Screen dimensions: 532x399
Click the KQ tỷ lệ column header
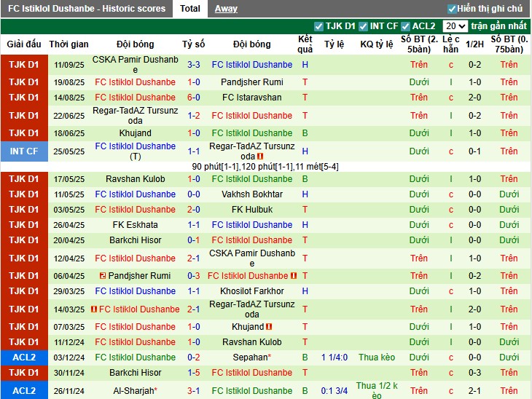point(377,44)
